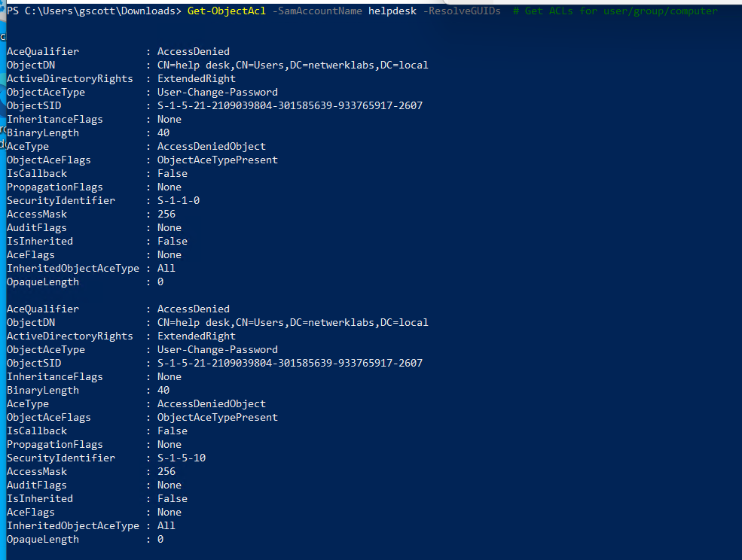Click the SecurityIdentifier value S-1-1-0

[x=179, y=200]
